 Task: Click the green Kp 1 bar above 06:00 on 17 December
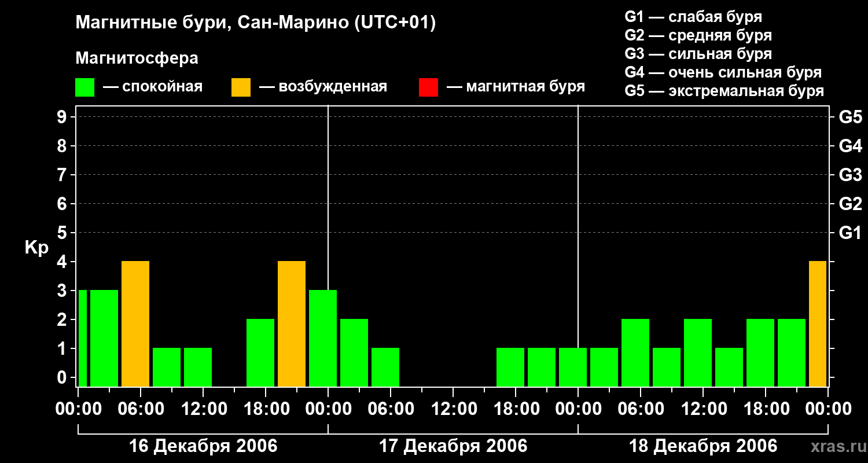coord(385,367)
